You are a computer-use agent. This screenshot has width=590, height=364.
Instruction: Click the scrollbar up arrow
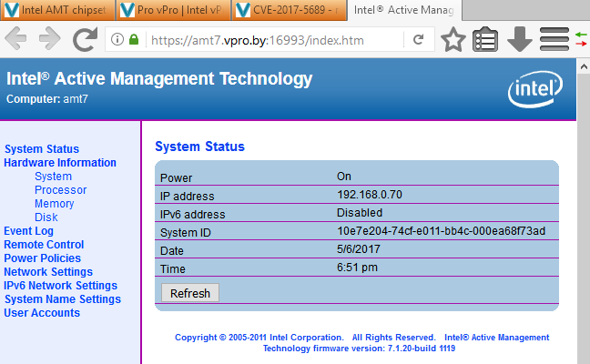(x=584, y=67)
